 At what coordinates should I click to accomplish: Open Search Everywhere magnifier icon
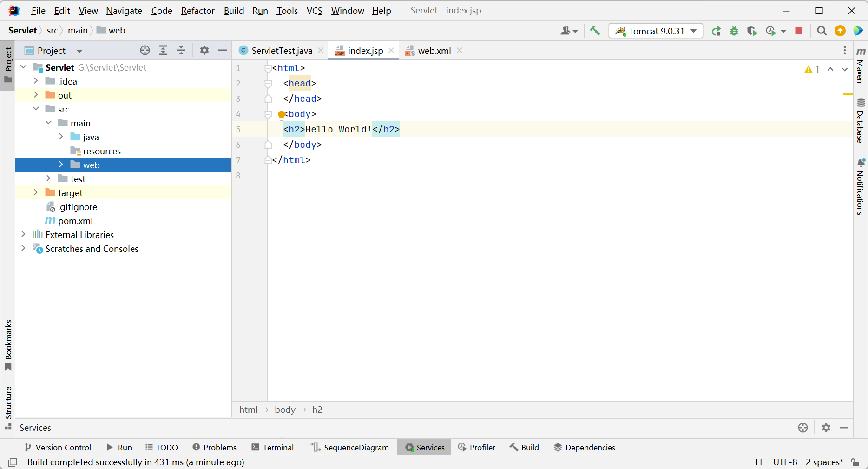822,31
